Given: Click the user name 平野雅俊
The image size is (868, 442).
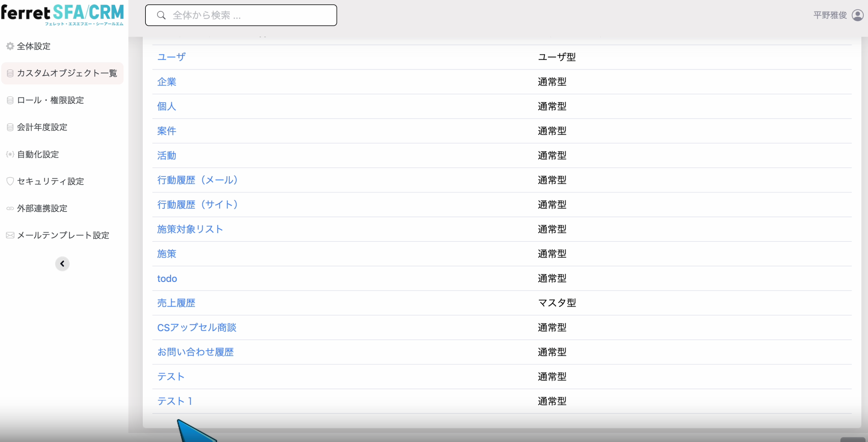Looking at the screenshot, I should 830,15.
